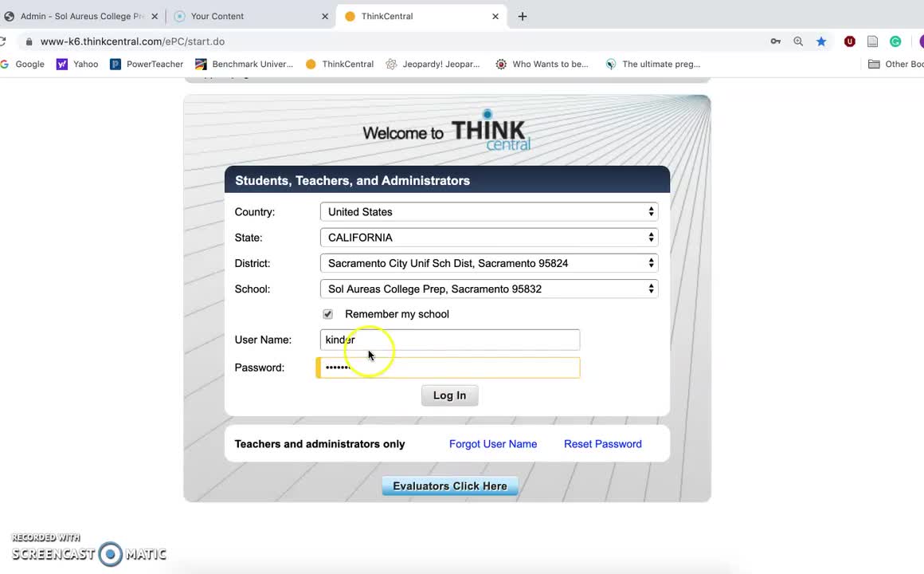Image resolution: width=924 pixels, height=574 pixels.
Task: Click the zoom magnifier icon in address bar
Action: click(798, 41)
